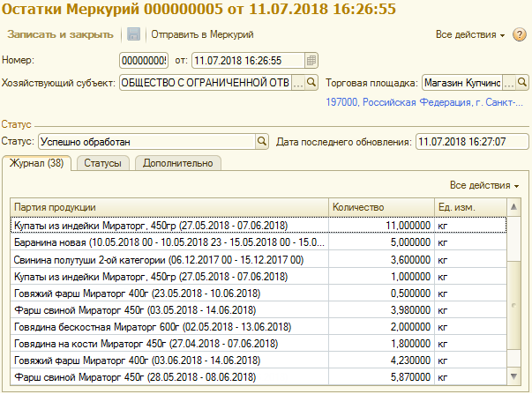
Task: Click the Статус field showing Успешно обработан
Action: (x=147, y=141)
